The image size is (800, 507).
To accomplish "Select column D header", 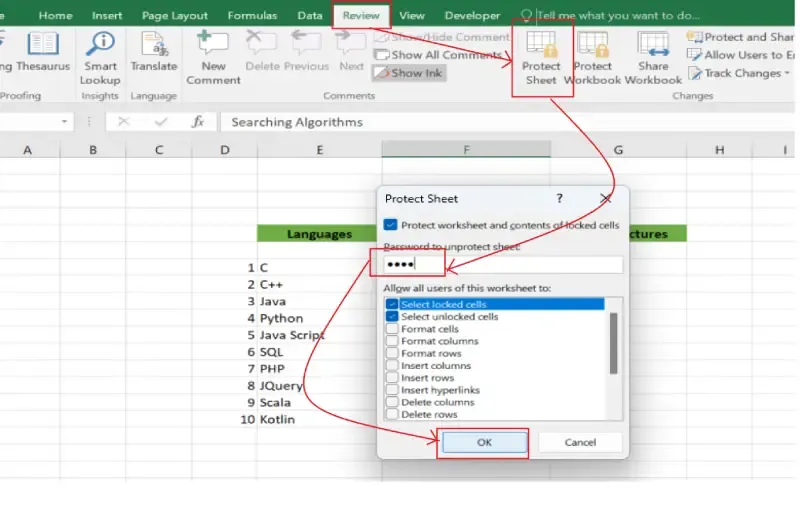I will click(x=224, y=150).
